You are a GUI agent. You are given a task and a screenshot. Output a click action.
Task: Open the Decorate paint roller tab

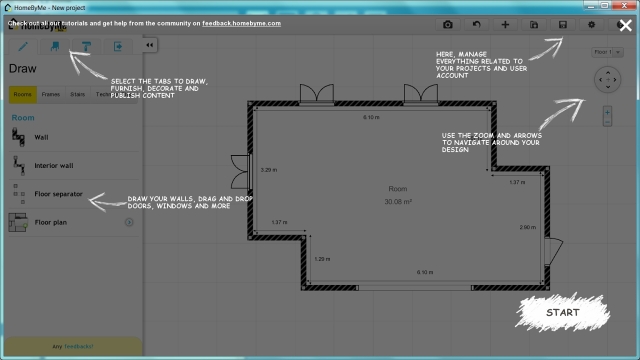click(86, 46)
